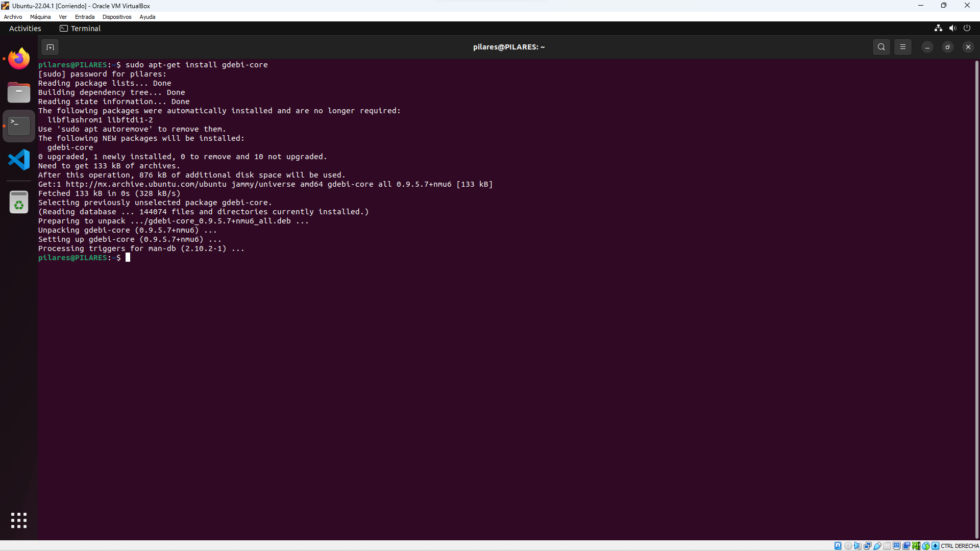Minimize the terminal window
The height and width of the screenshot is (551, 980).
pos(927,47)
